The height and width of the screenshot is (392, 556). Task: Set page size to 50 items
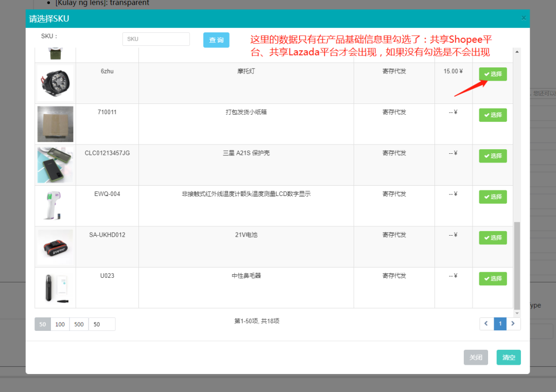43,324
